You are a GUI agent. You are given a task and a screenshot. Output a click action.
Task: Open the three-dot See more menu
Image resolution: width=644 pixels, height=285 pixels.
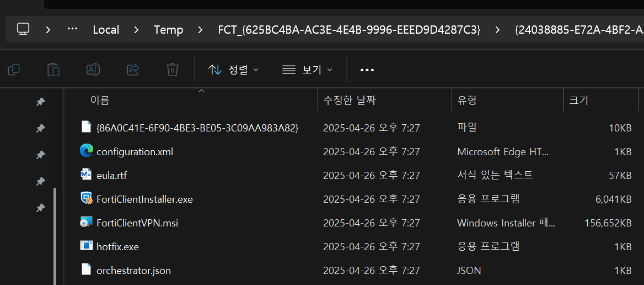[x=367, y=70]
